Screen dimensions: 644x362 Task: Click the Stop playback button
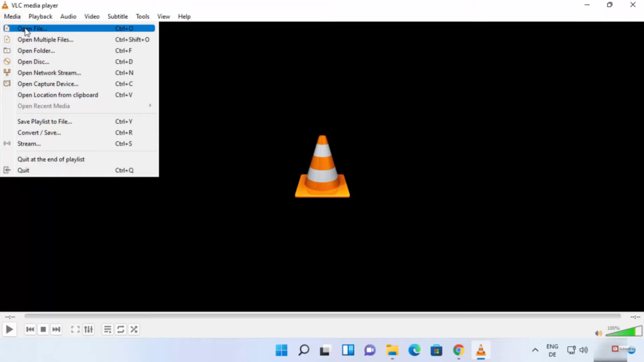43,329
